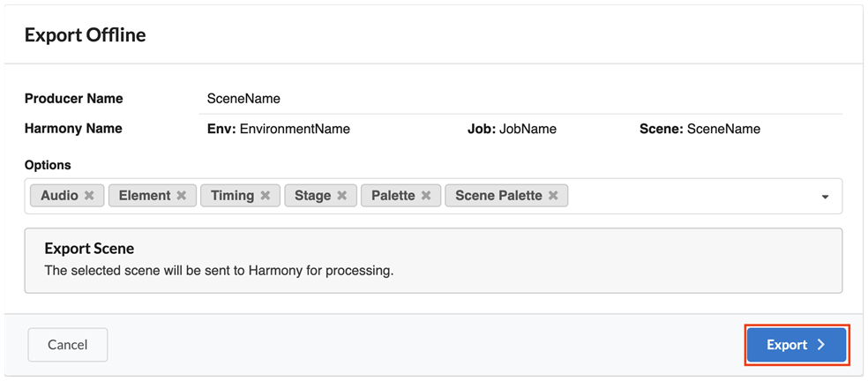The width and height of the screenshot is (868, 381).
Task: Click empty area of Options field
Action: point(688,196)
